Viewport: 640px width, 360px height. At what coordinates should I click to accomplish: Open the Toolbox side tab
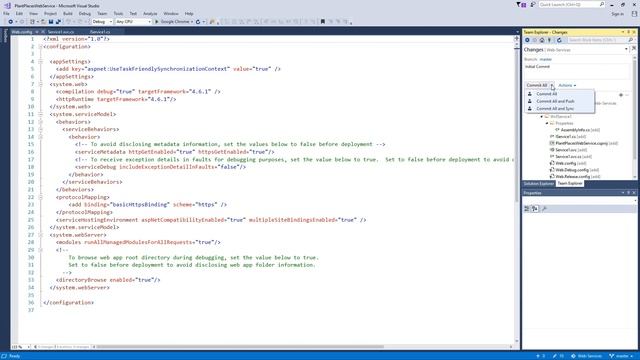coord(5,36)
